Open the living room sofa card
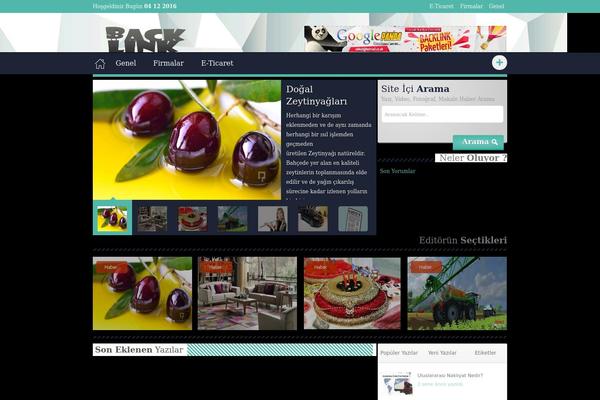Viewport: 600px width, 400px height. pos(247,293)
